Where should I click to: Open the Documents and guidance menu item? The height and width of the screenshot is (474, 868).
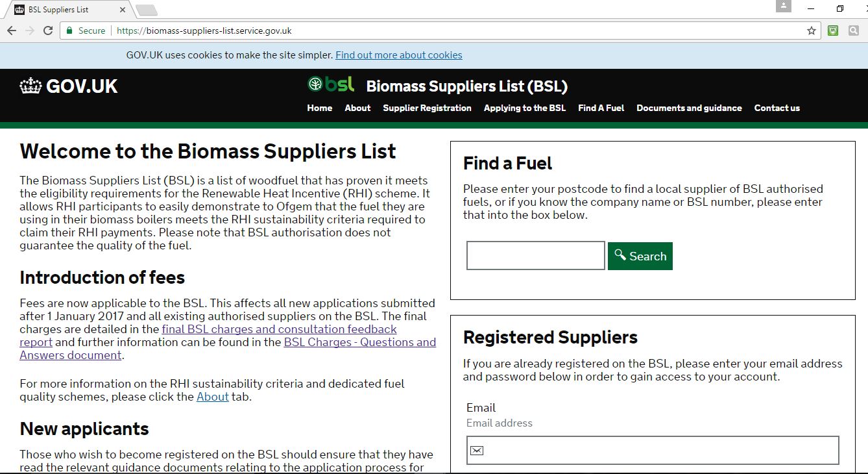689,108
